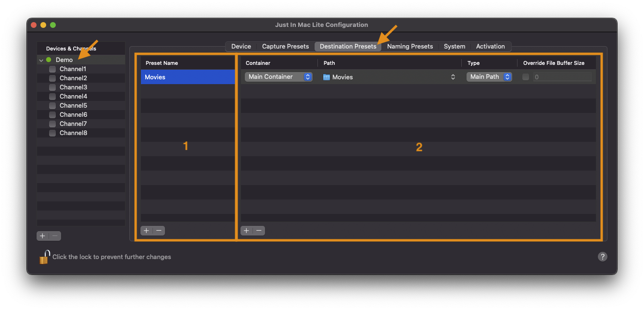Select the Channel3 label in tree
The height and width of the screenshot is (310, 644).
(73, 87)
